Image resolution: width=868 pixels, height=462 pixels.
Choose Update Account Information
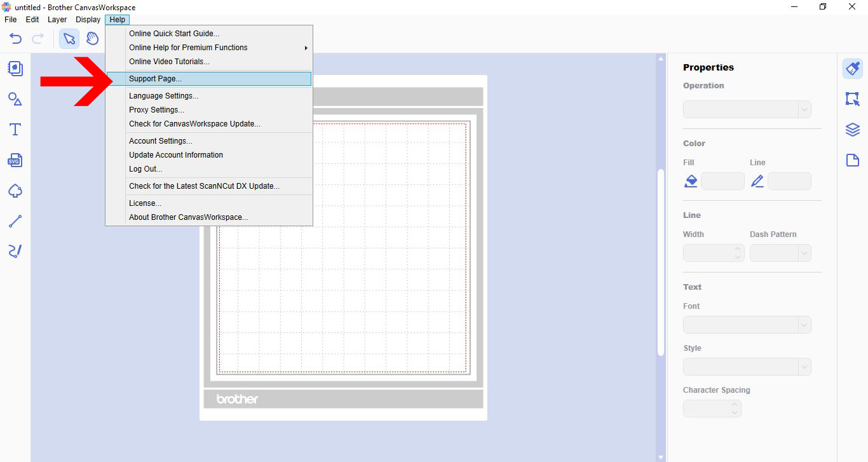click(x=209, y=155)
